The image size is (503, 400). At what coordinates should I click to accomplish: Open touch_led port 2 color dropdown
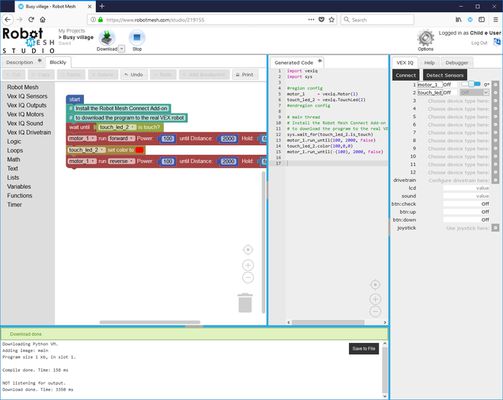tap(474, 92)
